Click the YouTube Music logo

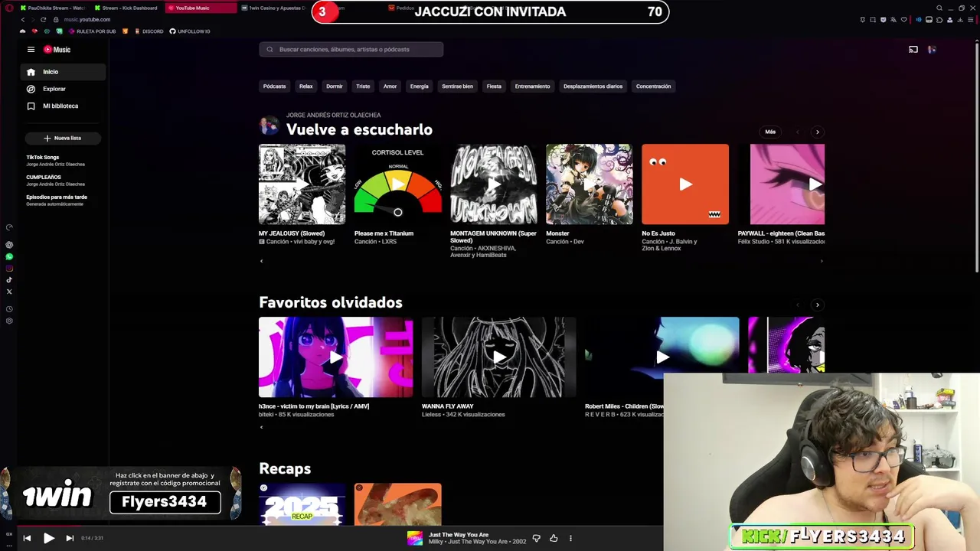click(x=57, y=50)
